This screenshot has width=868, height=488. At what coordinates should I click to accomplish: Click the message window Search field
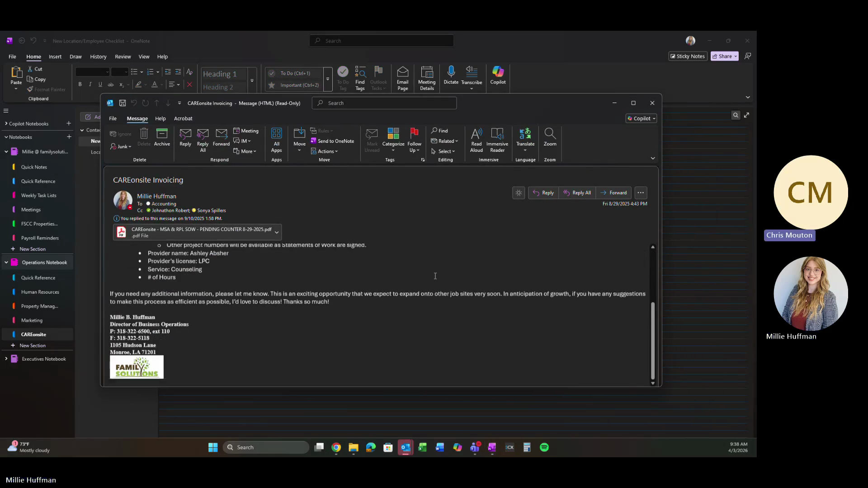pyautogui.click(x=384, y=103)
